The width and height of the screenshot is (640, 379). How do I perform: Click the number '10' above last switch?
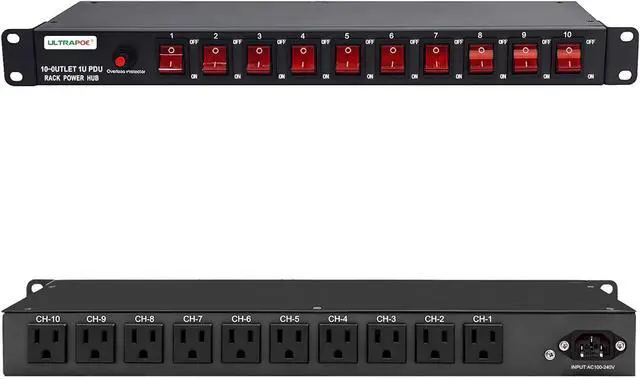point(567,35)
